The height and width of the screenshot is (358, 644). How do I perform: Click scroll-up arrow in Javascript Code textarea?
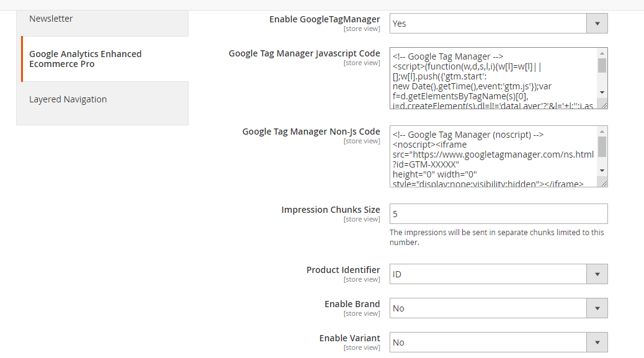tap(602, 53)
